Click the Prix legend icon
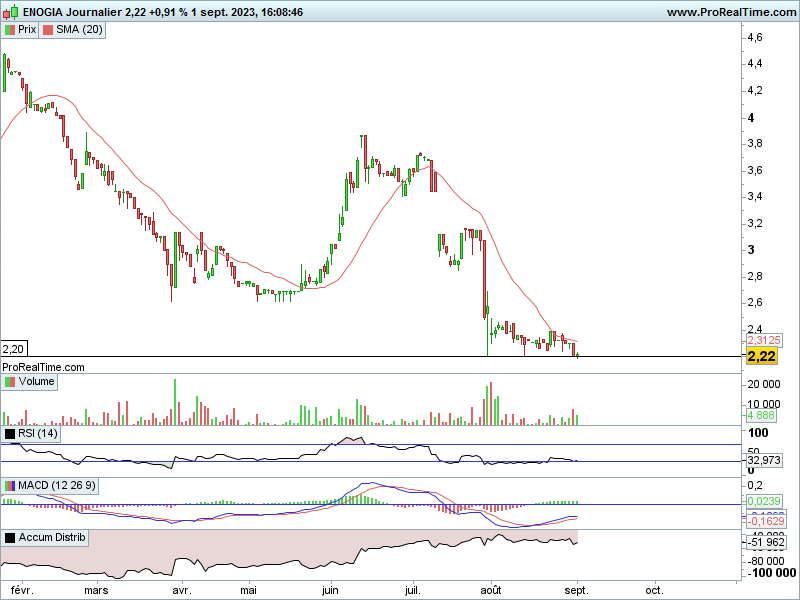This screenshot has height=600, width=800. click(10, 30)
